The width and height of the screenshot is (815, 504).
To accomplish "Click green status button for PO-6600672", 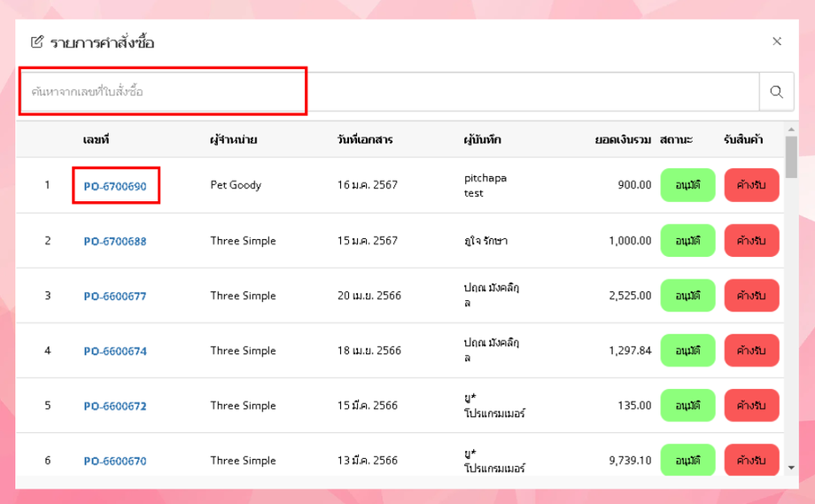I will (687, 406).
